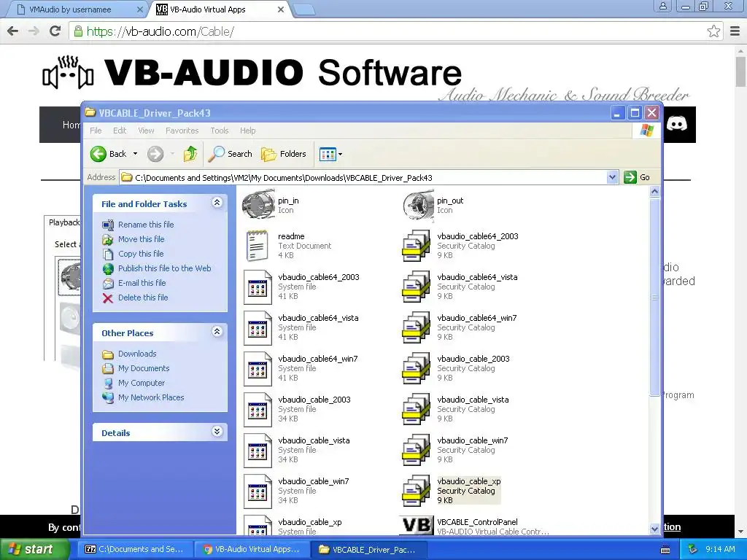Open the Edit menu
The height and width of the screenshot is (560, 747).
click(x=120, y=131)
